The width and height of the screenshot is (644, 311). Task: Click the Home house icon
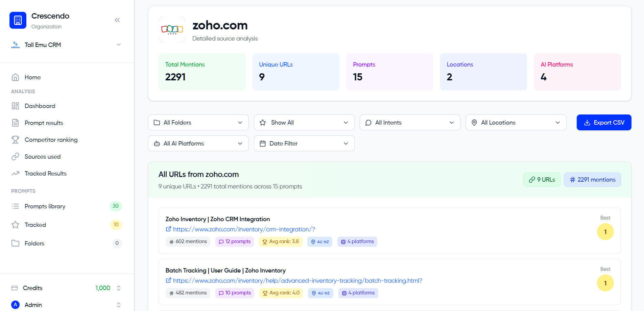tap(15, 77)
